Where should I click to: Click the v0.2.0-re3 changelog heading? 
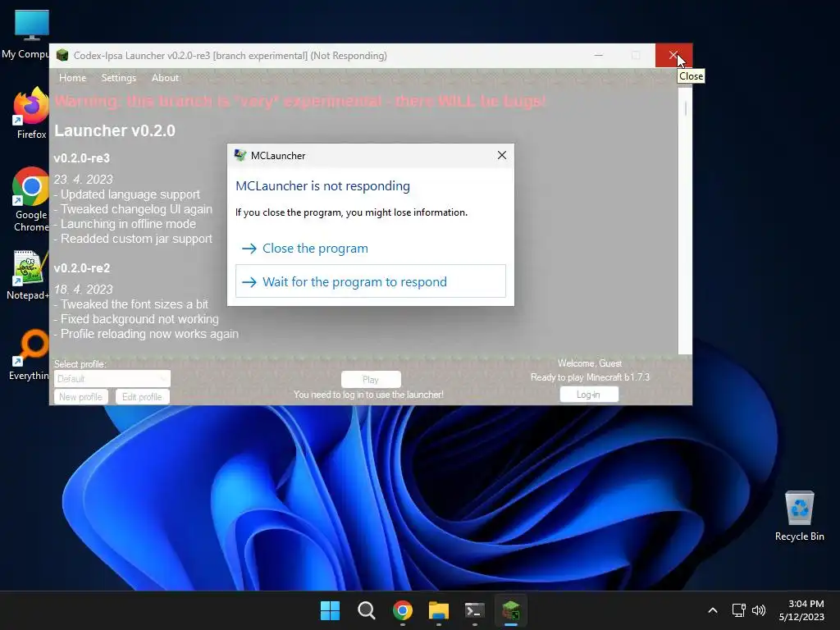click(82, 158)
